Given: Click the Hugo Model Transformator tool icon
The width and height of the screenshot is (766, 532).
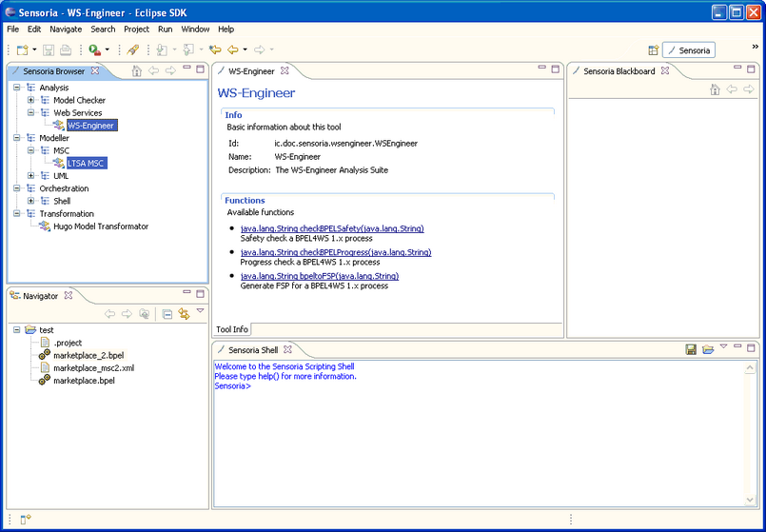Looking at the screenshot, I should pos(45,227).
